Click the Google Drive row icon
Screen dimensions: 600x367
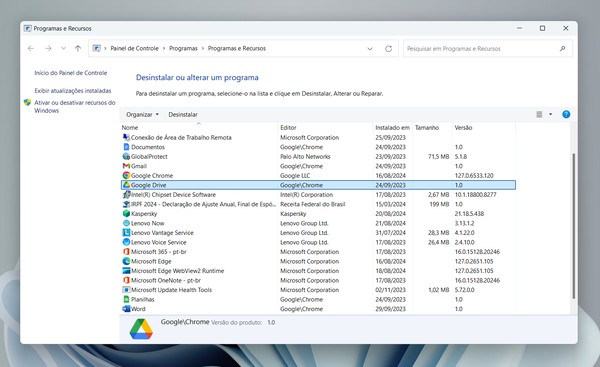[126, 185]
